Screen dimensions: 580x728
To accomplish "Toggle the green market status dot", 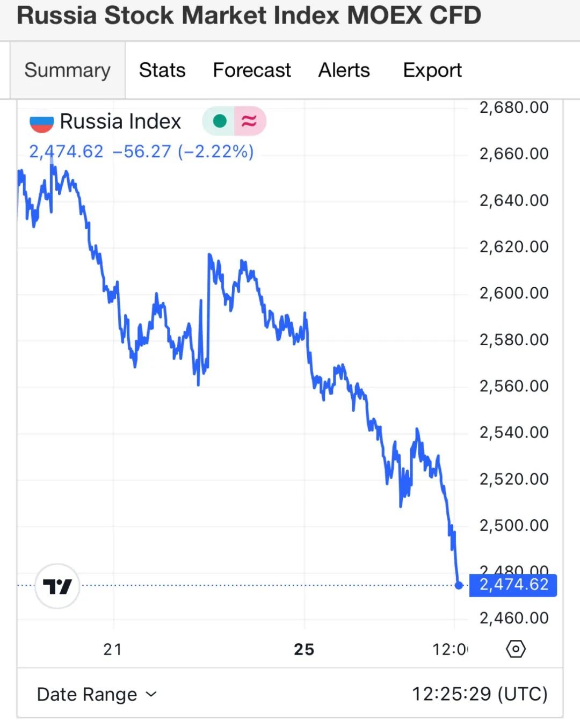I will click(x=219, y=121).
